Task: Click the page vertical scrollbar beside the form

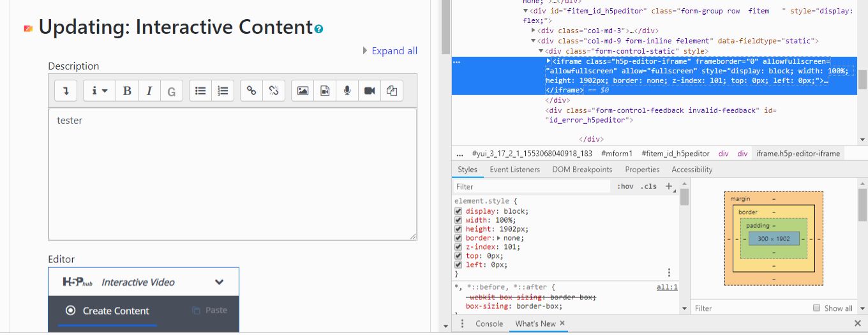Action: [445, 27]
